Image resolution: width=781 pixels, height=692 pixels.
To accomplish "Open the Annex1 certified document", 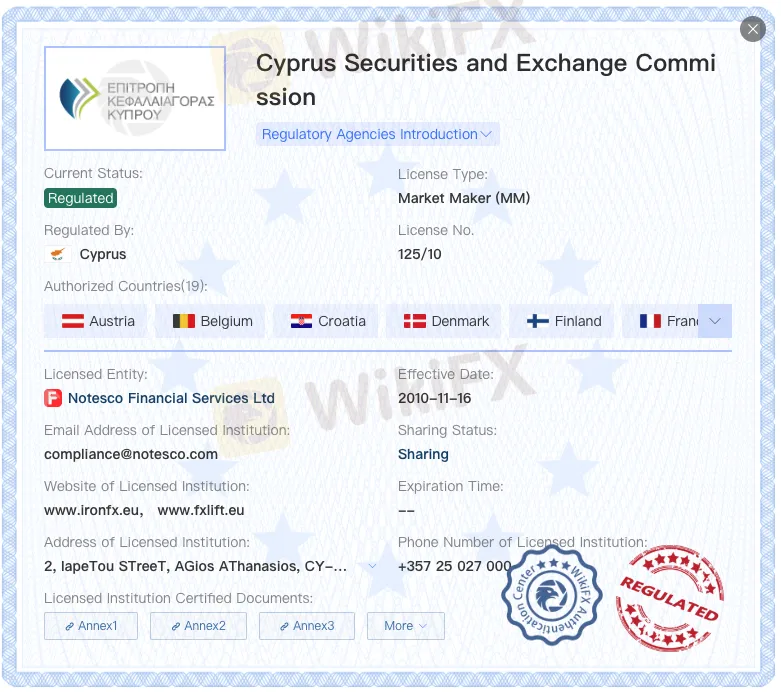I will click(91, 626).
